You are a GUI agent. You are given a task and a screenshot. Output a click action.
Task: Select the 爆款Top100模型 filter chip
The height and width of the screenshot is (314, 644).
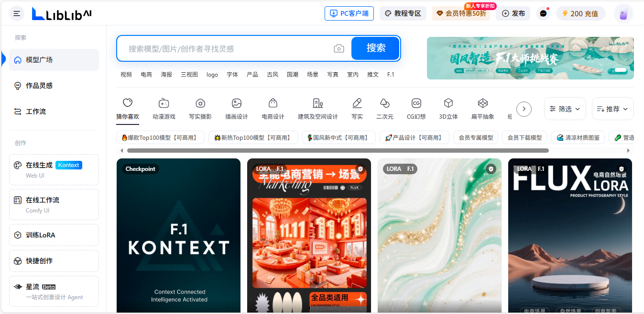[160, 138]
